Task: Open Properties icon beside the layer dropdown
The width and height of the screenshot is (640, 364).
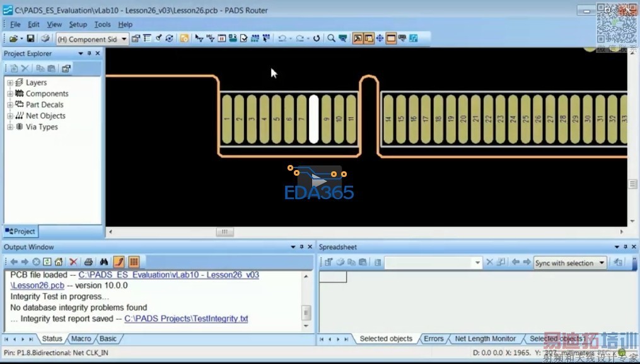Action: pyautogui.click(x=136, y=38)
